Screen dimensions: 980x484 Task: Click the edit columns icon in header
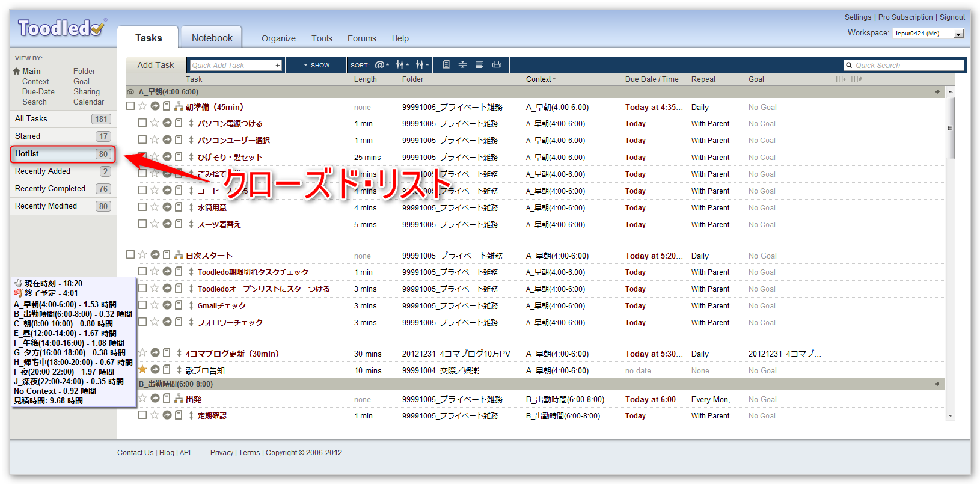coord(857,79)
